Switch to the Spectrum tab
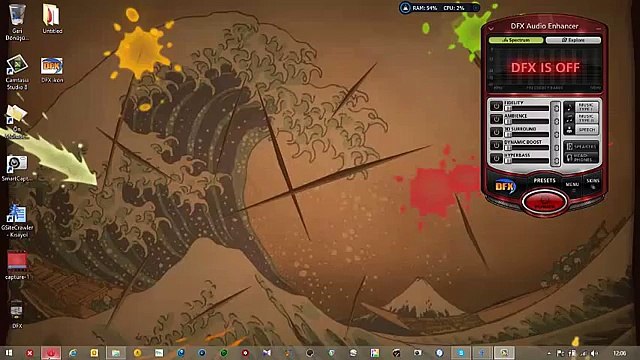 click(516, 40)
